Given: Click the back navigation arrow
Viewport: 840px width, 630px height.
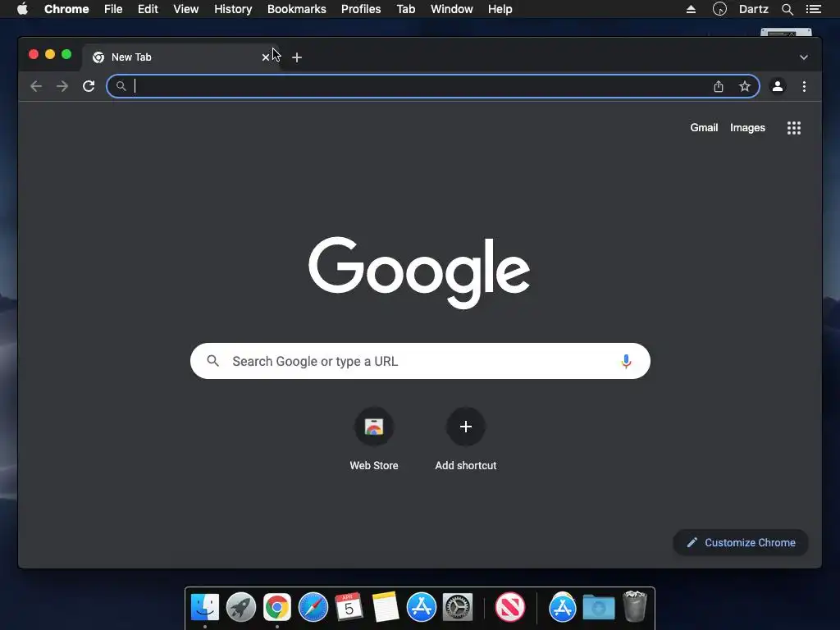Looking at the screenshot, I should tap(36, 86).
